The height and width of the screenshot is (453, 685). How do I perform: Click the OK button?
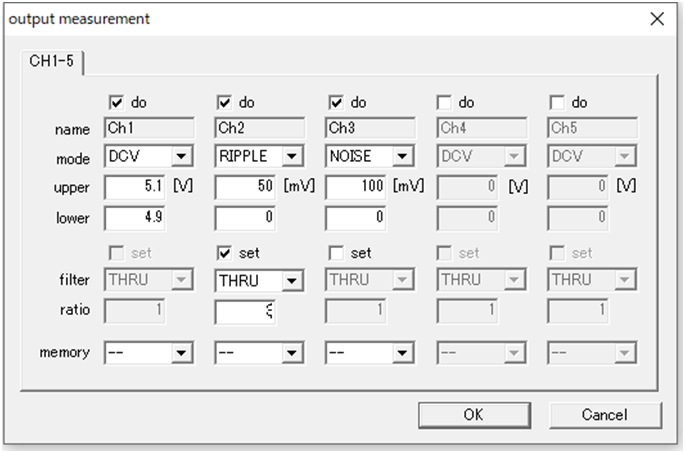pyautogui.click(x=473, y=414)
